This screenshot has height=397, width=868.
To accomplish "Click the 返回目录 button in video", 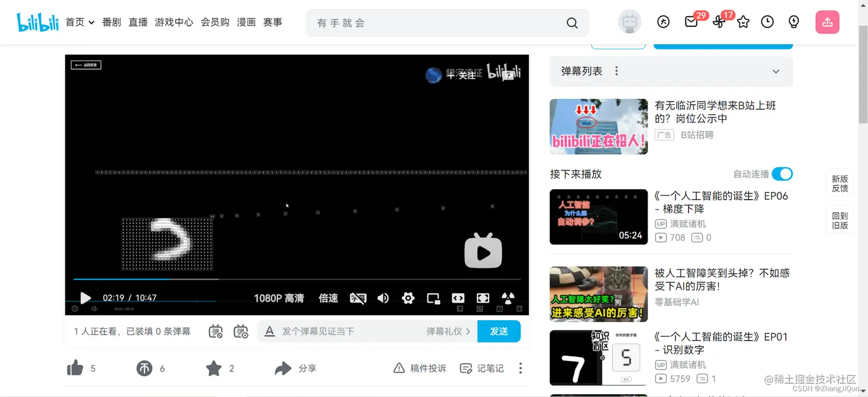I will (x=86, y=65).
